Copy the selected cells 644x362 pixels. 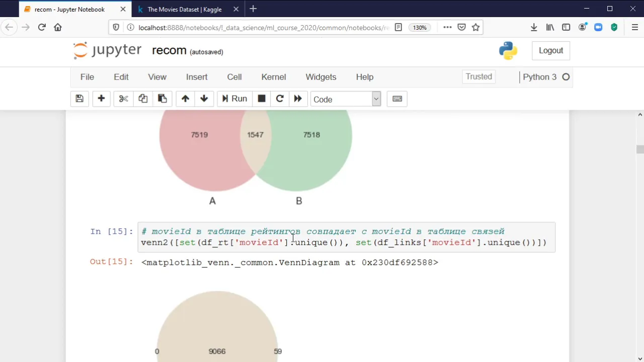[143, 99]
